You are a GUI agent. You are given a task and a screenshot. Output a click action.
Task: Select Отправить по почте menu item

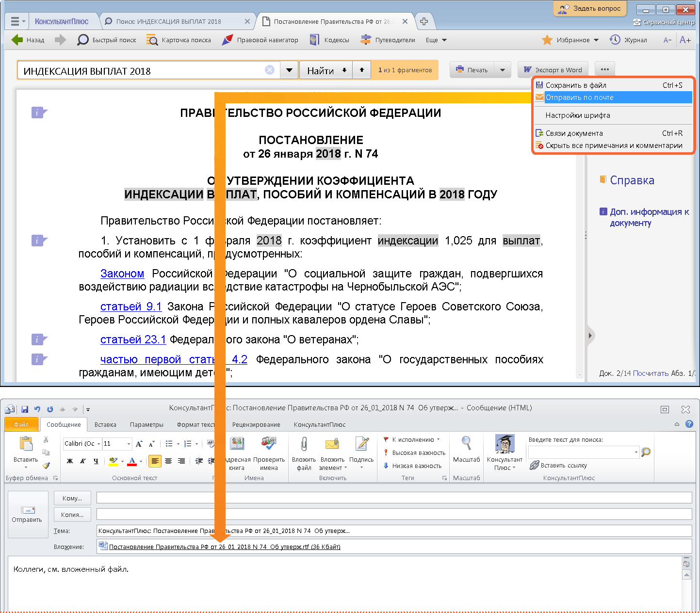613,97
